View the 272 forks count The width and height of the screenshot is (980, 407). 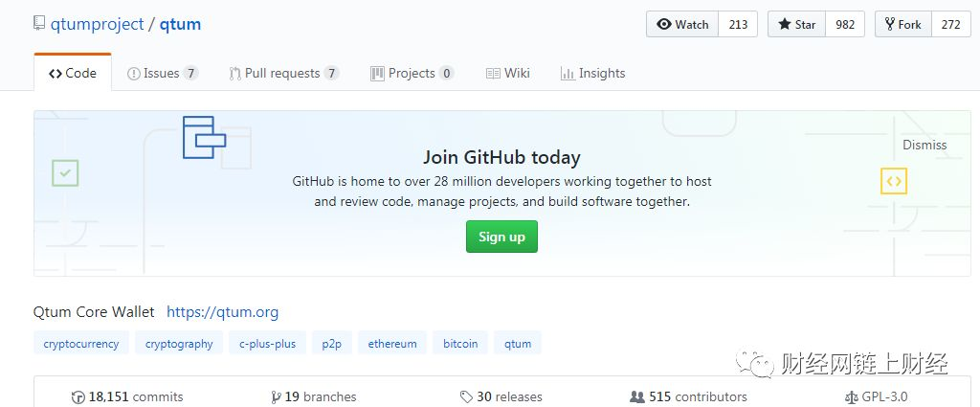click(950, 24)
